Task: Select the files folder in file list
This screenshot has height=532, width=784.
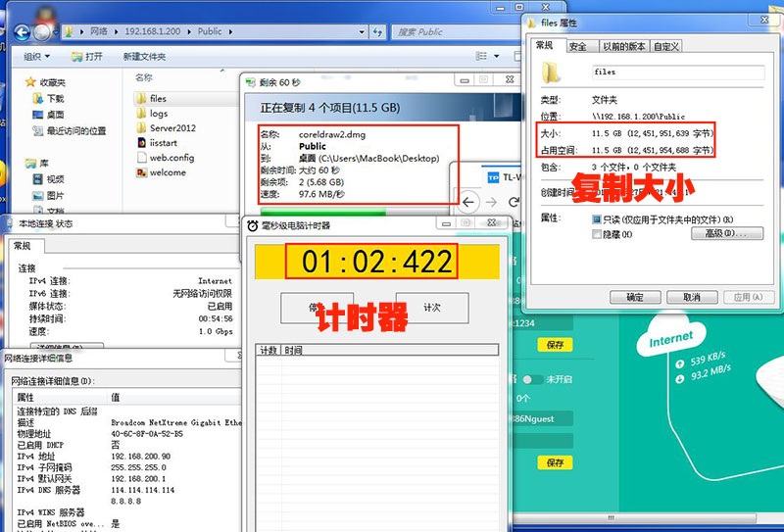Action: (152, 99)
